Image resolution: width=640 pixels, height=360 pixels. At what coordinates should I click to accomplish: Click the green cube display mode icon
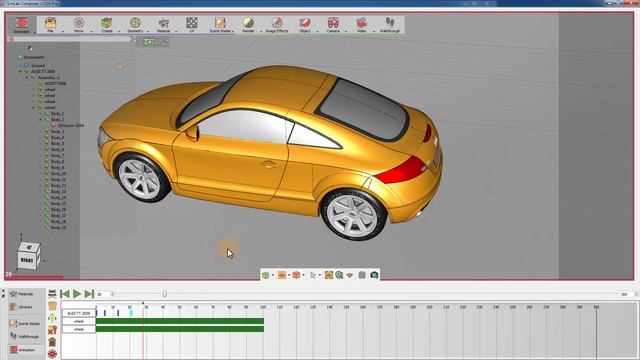[x=266, y=275]
